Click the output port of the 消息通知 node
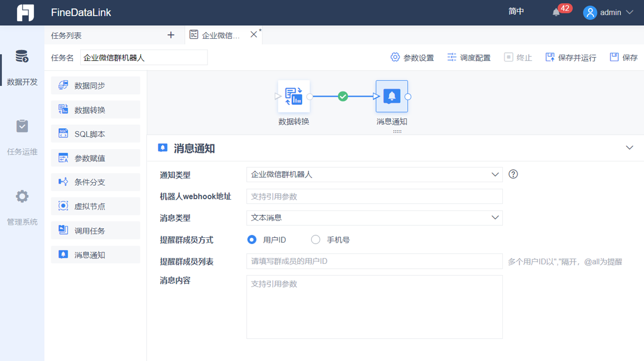 point(408,97)
